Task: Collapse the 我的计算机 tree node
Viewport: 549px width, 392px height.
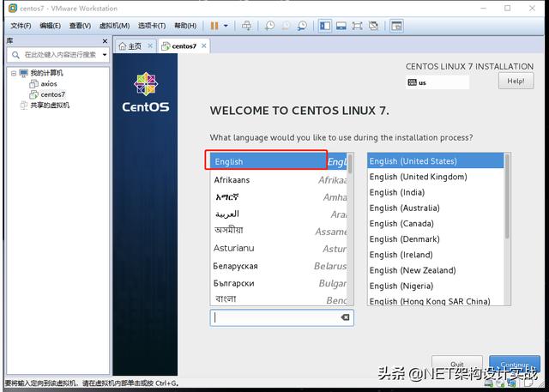Action: coord(14,73)
